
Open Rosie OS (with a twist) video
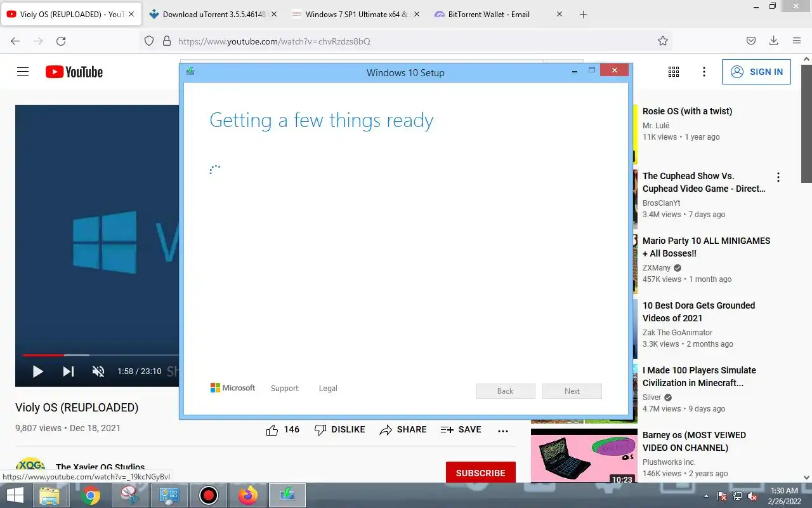pos(687,111)
